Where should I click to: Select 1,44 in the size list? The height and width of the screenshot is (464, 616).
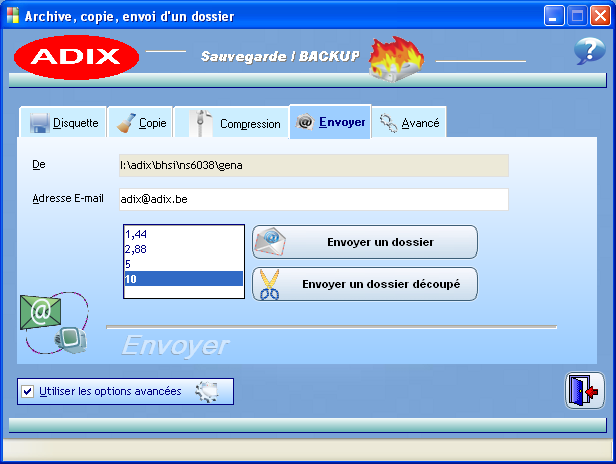[183, 234]
